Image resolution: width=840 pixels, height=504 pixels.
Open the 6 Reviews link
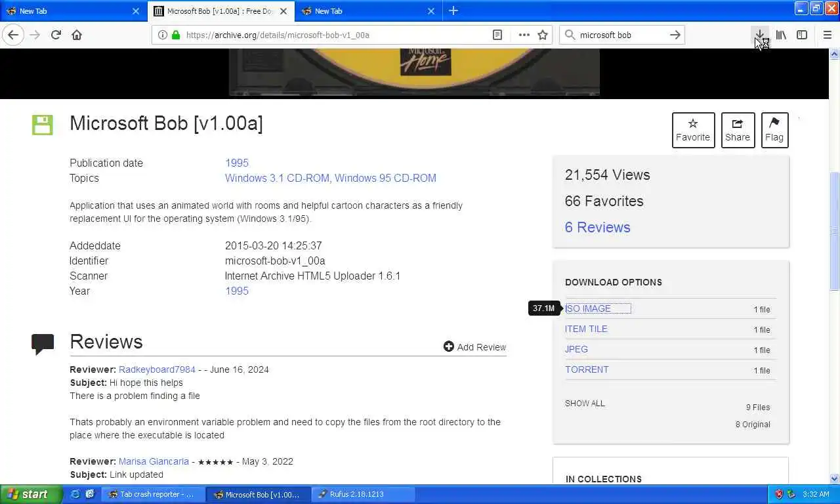coord(597,227)
